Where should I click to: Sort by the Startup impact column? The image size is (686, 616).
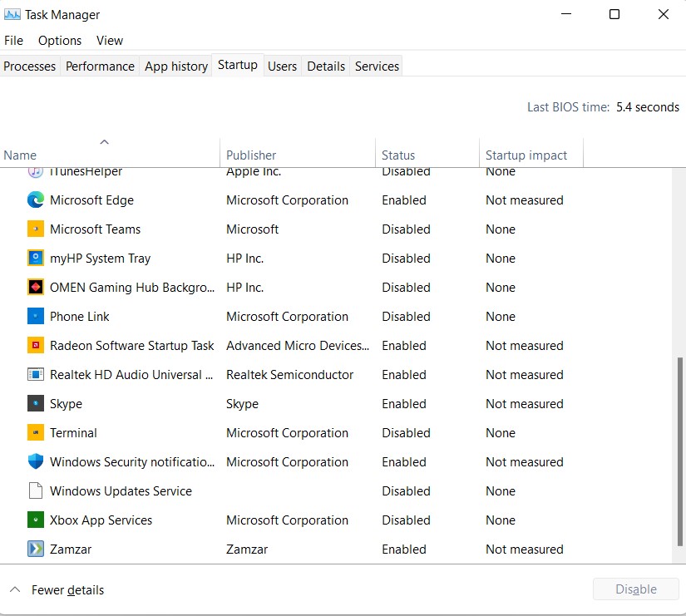(526, 155)
